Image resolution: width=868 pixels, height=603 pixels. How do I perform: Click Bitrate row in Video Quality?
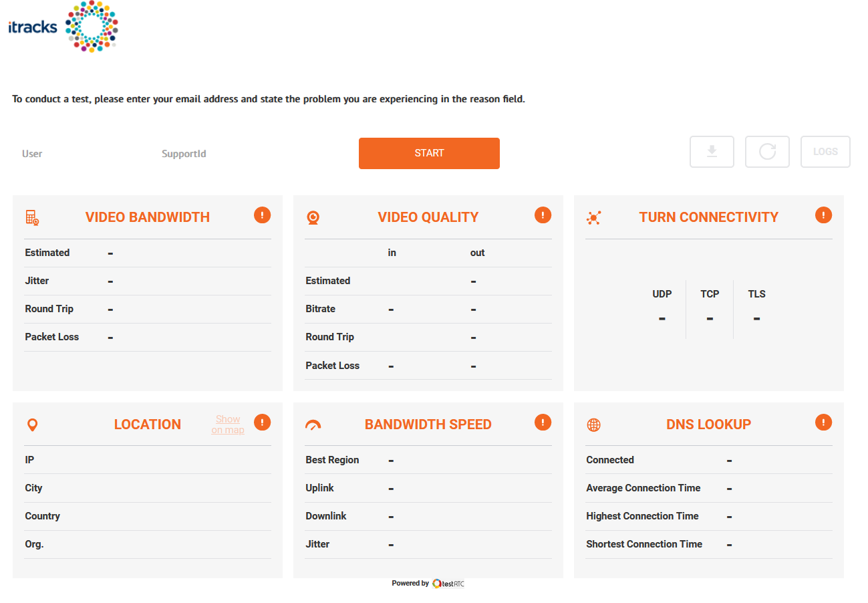(428, 310)
